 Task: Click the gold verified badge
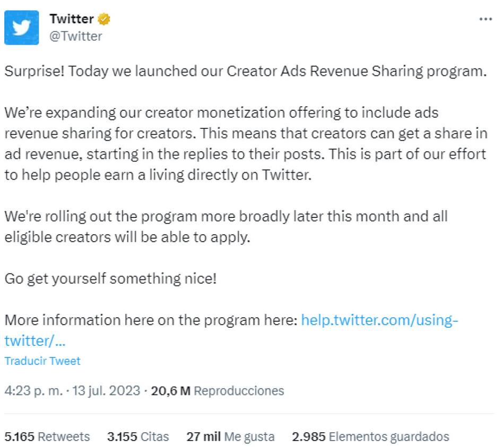[104, 20]
